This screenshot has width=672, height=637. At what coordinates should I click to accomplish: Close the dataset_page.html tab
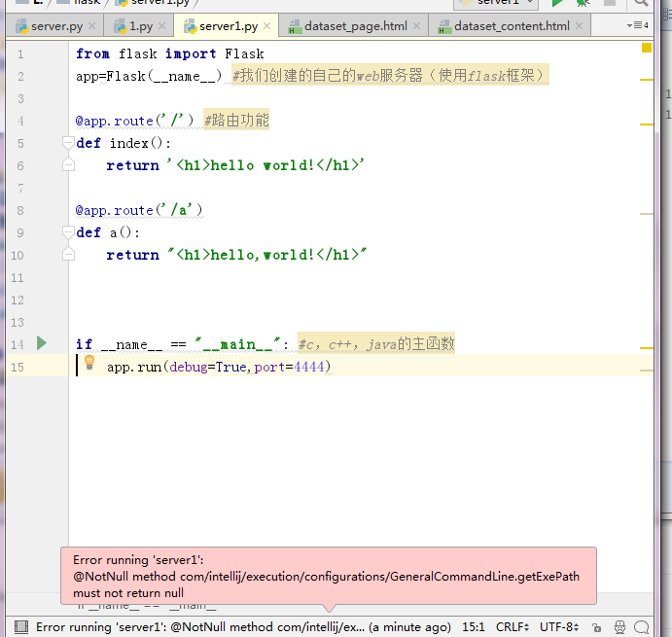(416, 25)
